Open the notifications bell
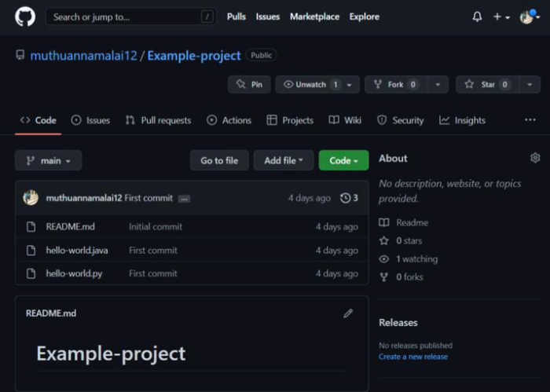The width and height of the screenshot is (550, 392). (477, 16)
